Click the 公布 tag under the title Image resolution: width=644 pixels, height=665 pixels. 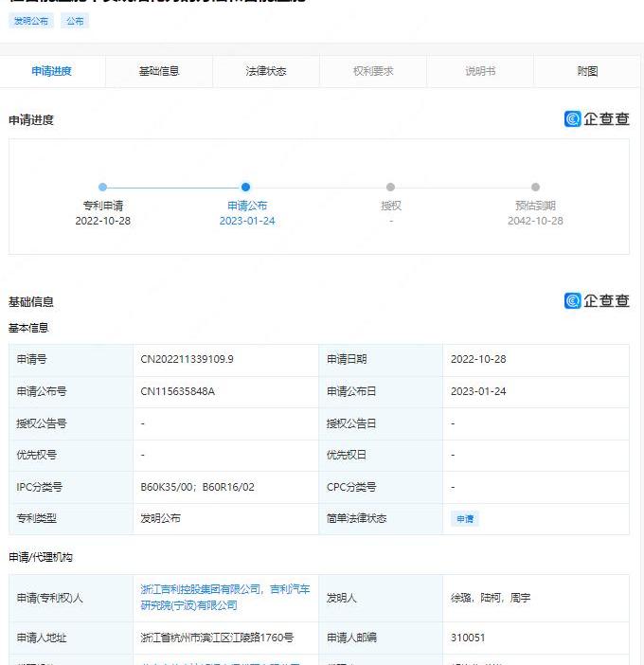coord(75,21)
